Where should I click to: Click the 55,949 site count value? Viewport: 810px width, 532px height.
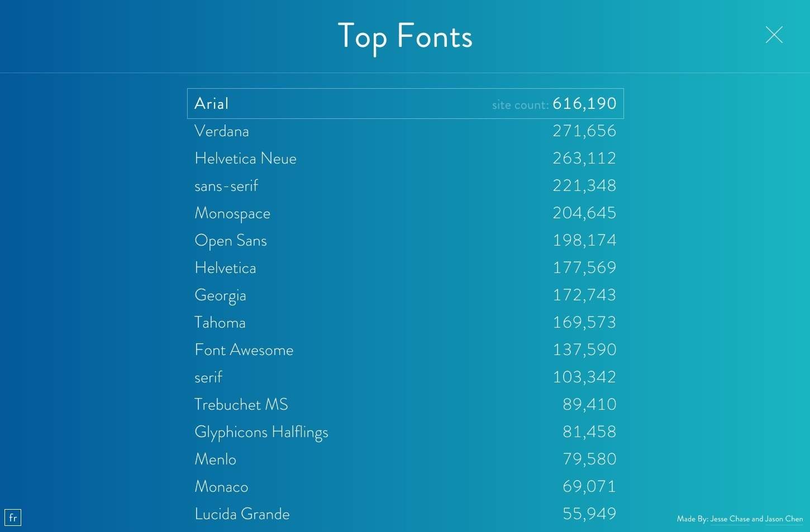coord(589,514)
